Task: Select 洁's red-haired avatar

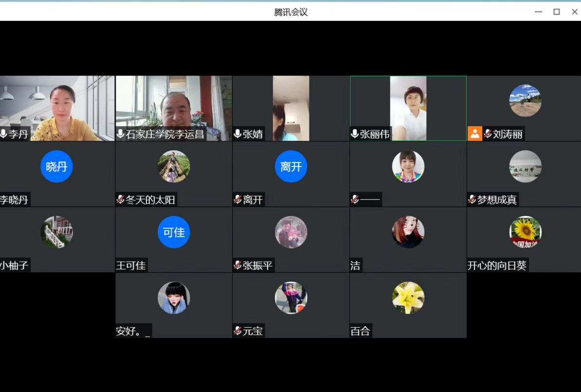Action: coord(408,232)
